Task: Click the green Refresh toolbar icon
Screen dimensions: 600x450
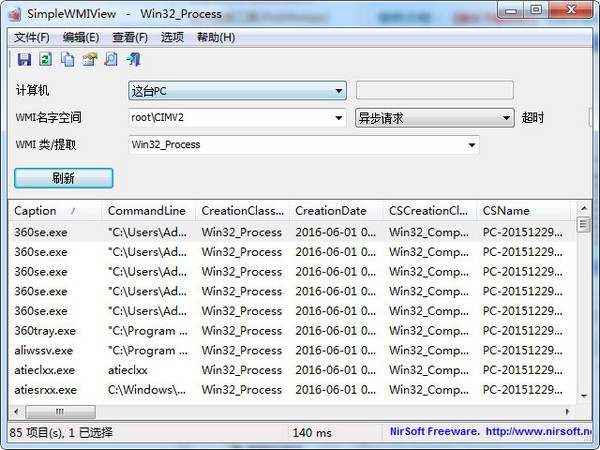Action: pos(46,60)
